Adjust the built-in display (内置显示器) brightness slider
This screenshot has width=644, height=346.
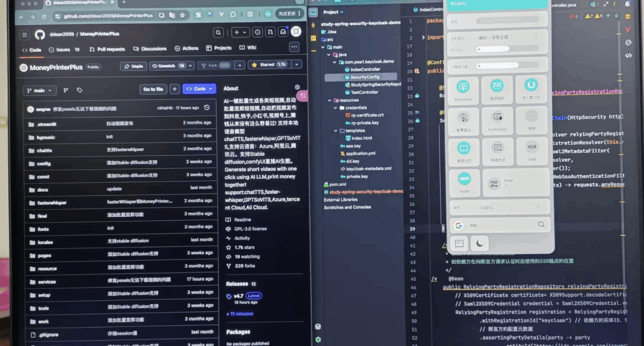(x=507, y=66)
